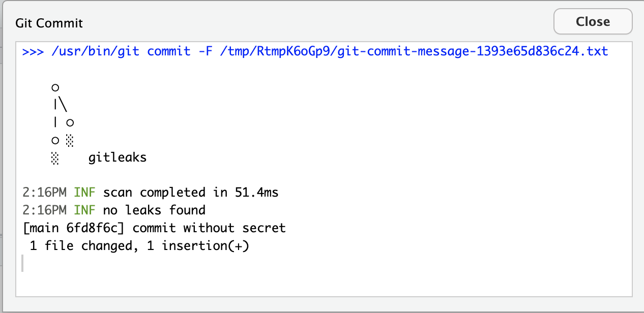Click the gitleaks label next to the logo
The height and width of the screenshot is (313, 644).
coord(117,158)
